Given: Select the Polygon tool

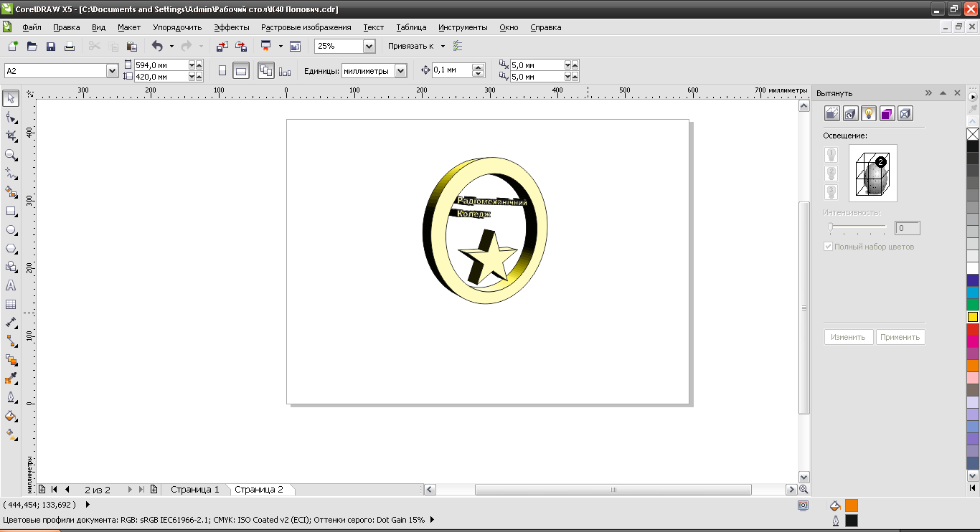Looking at the screenshot, I should coord(11,248).
